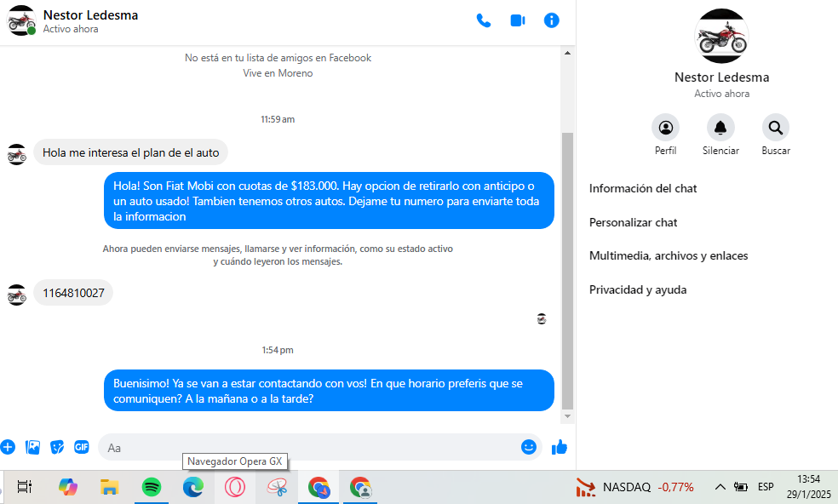Viewport: 838px width, 504px height.
Task: Search in conversation using Buscar icon
Action: coord(776,128)
